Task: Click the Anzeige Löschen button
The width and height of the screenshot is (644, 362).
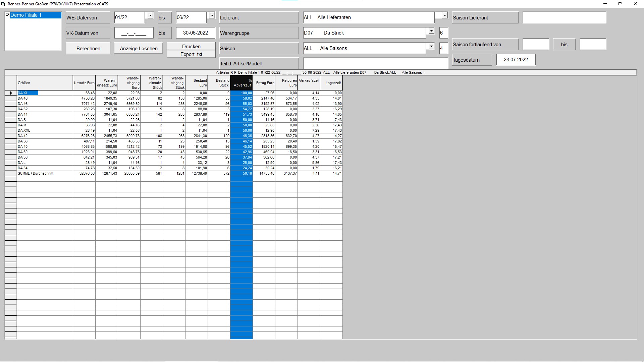Action: click(x=138, y=48)
